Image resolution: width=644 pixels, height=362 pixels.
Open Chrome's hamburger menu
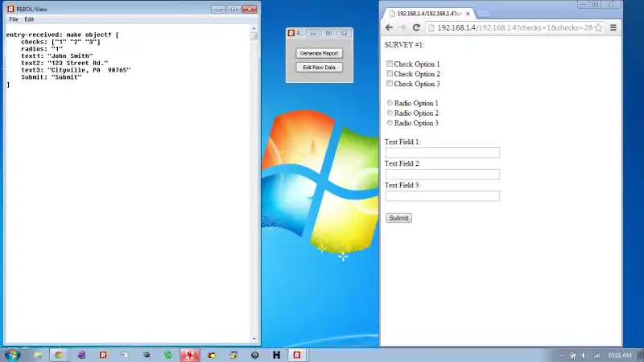tap(613, 27)
